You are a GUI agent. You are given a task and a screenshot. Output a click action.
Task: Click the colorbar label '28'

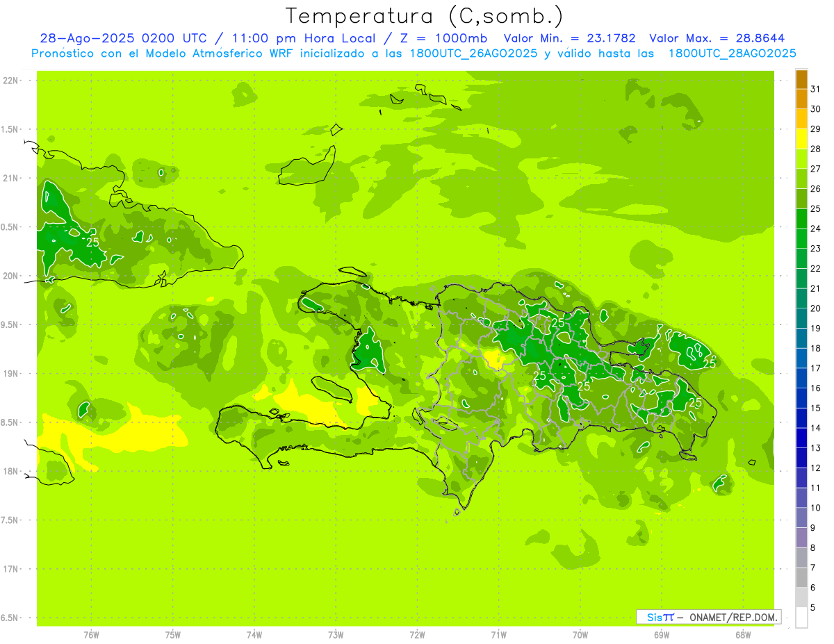tap(816, 149)
